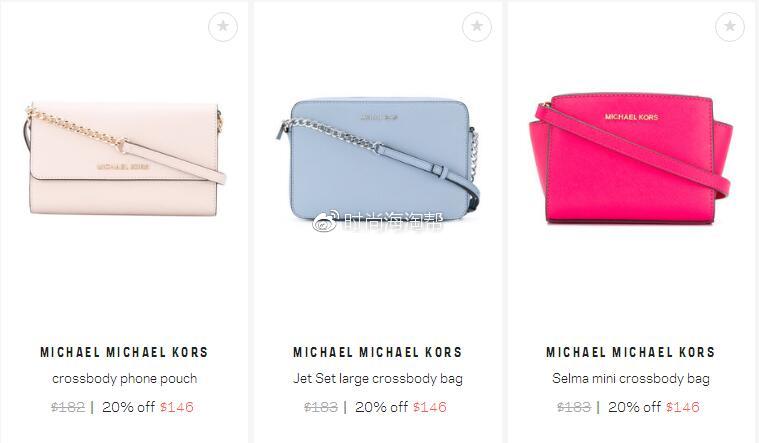Open the hot pink Selma bag image
Image resolution: width=759 pixels, height=443 pixels.
[630, 158]
